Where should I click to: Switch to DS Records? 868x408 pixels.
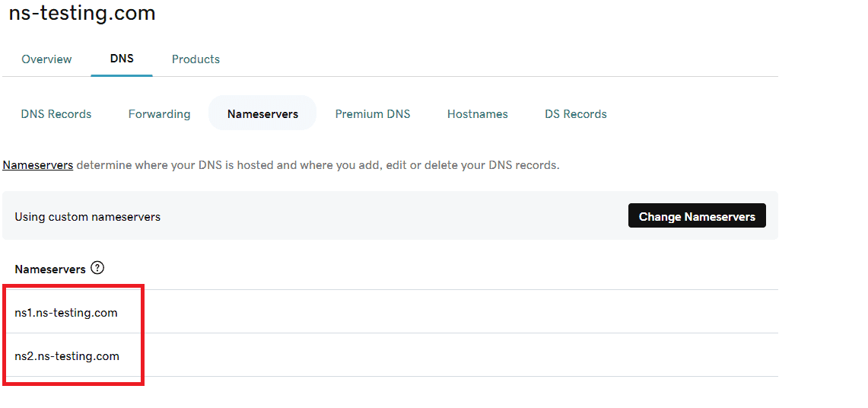point(576,114)
